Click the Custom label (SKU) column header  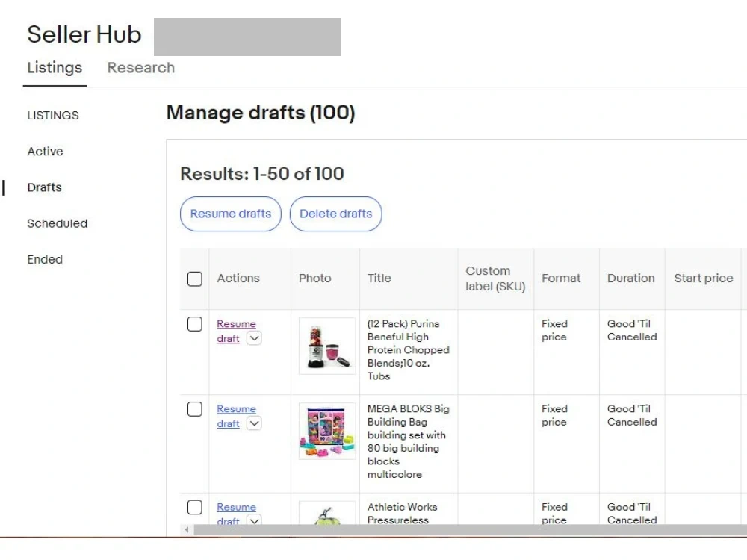[495, 279]
